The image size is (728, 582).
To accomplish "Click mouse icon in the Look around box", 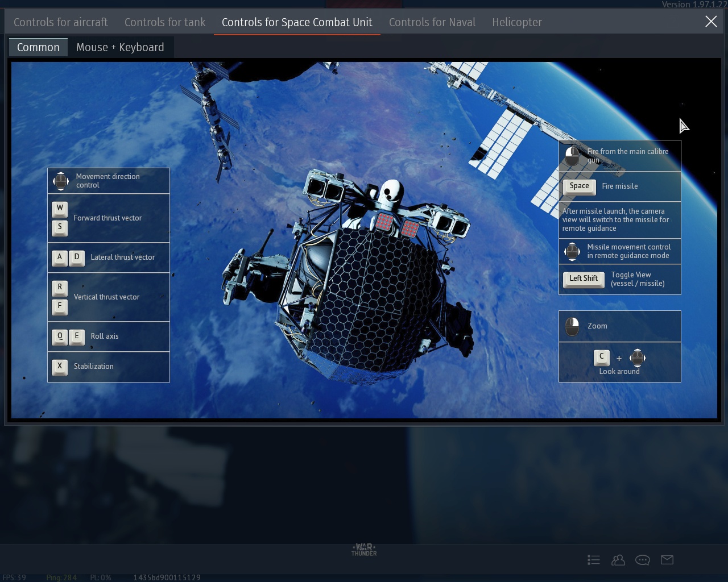I will point(638,358).
